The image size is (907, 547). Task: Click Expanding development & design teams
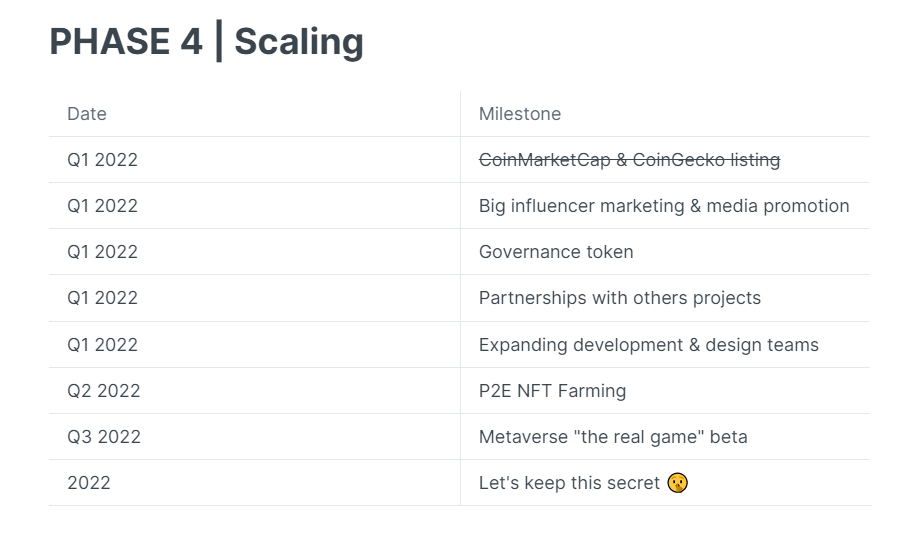click(648, 345)
